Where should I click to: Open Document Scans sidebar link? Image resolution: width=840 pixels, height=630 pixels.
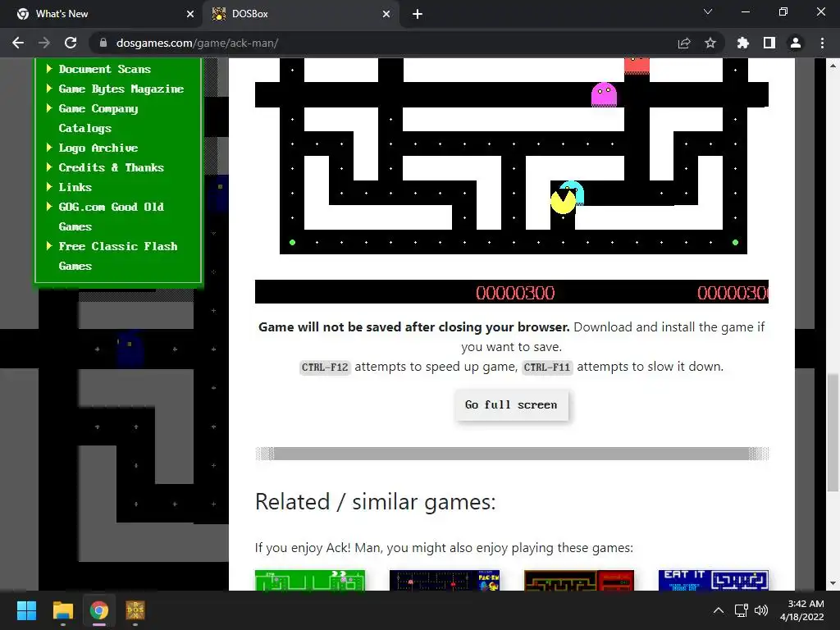pos(104,69)
